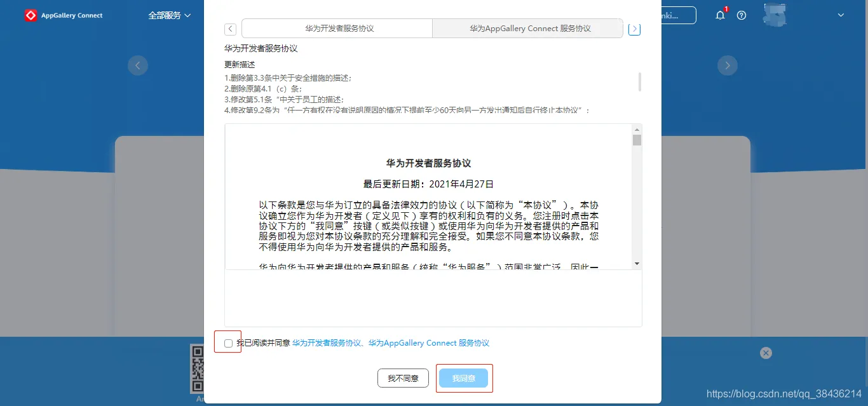
Task: Go to next banner slide arrow
Action: coord(728,65)
